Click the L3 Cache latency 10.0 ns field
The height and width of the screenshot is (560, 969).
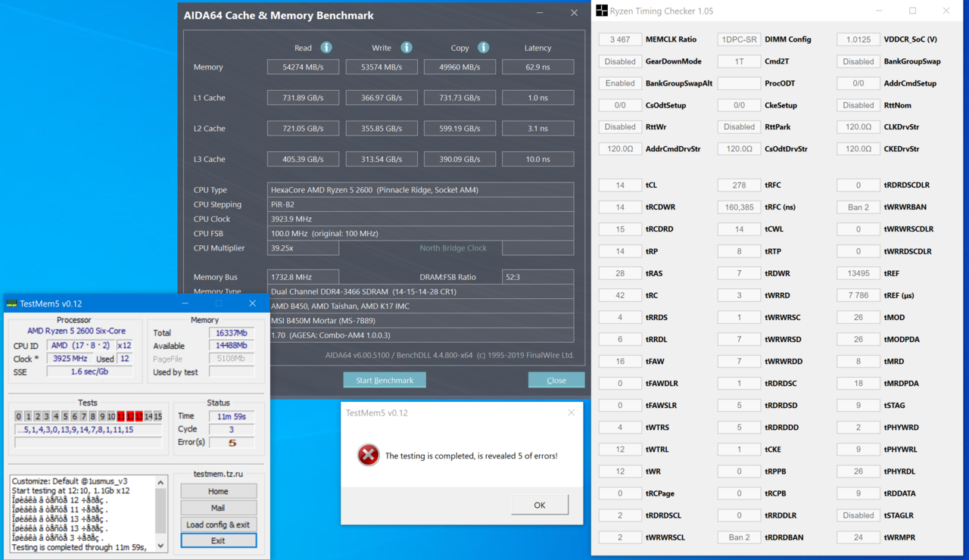tap(538, 159)
